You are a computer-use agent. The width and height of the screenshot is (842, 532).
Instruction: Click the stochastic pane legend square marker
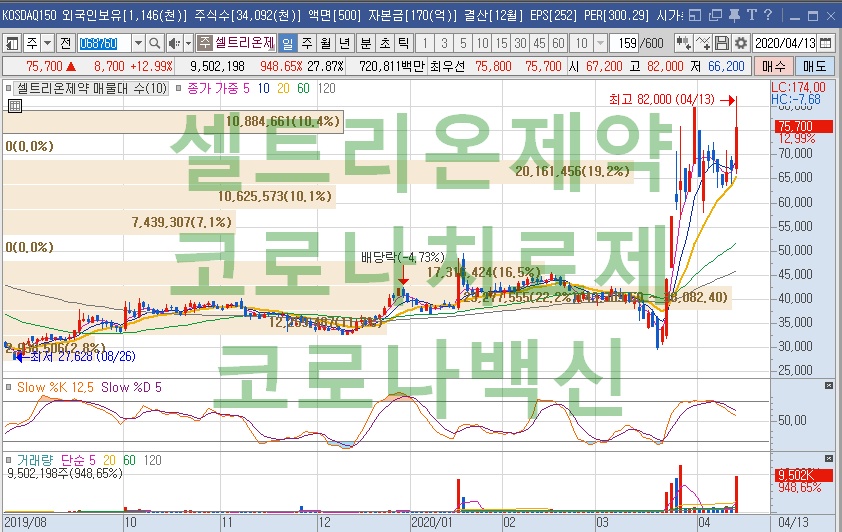pyautogui.click(x=8, y=387)
